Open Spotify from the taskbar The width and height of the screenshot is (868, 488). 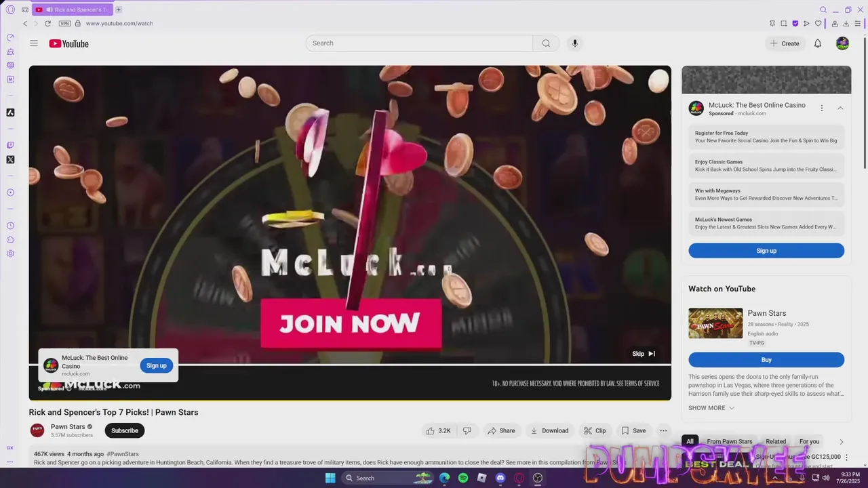463,478
